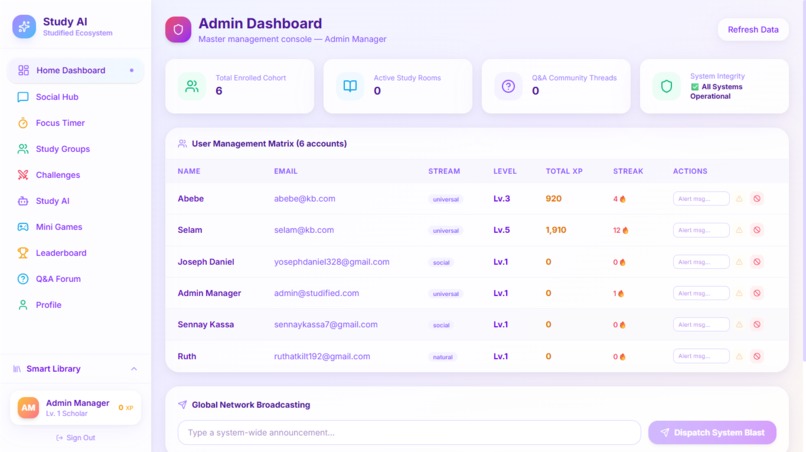This screenshot has height=452, width=806.
Task: Click Abebe's Lv.3 level
Action: pos(501,198)
